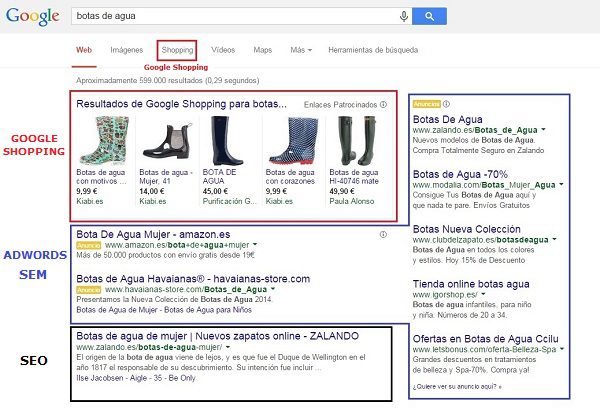
Task: Open 'Botas de Agua -70%' ad
Action: (460, 174)
